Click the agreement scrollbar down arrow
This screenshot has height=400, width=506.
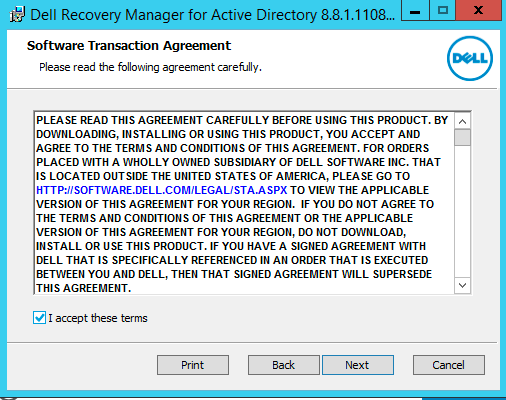pyautogui.click(x=462, y=285)
